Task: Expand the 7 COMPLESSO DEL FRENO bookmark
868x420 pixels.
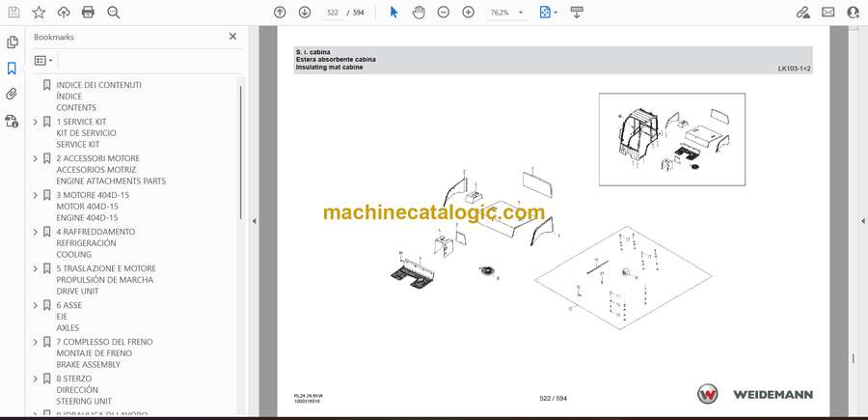Action: coord(36,342)
